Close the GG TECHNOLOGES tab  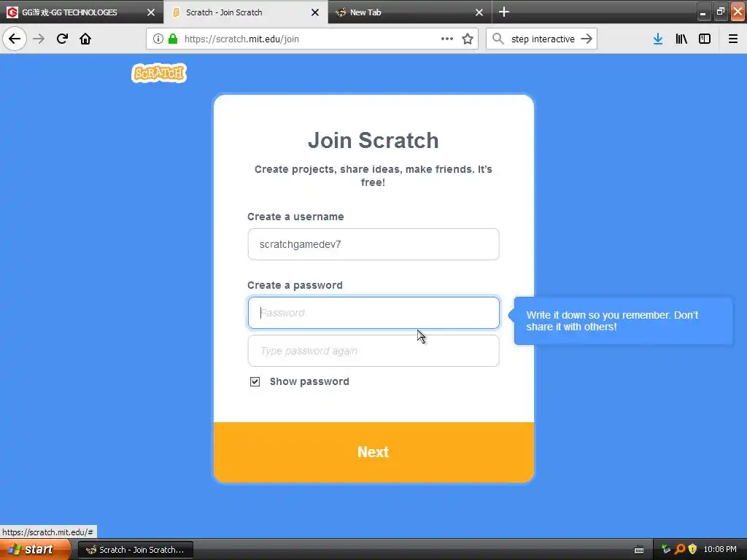(151, 12)
